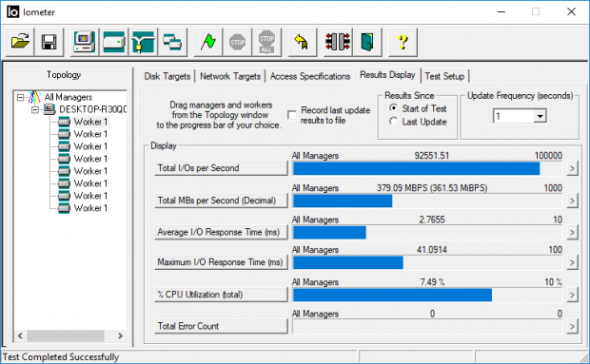Open a test configuration file icon
590x364 pixels.
point(20,42)
